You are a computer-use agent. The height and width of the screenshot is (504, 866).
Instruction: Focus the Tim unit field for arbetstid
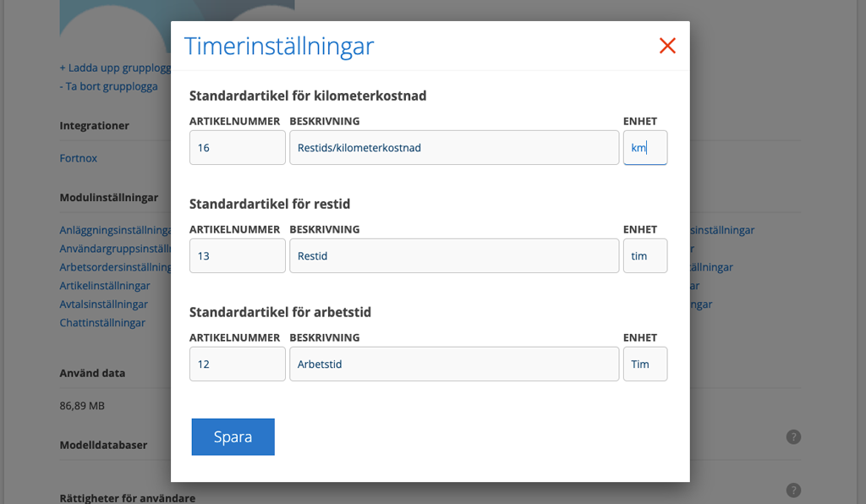tap(645, 364)
